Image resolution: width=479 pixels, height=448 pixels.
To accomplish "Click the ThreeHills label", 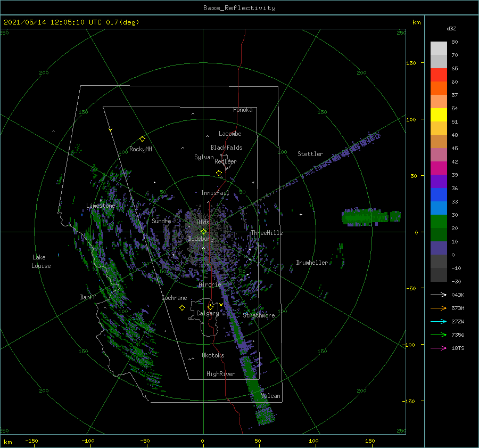I will pos(267,233).
